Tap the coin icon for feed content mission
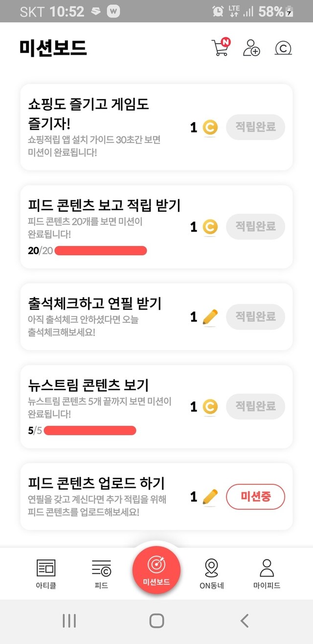This screenshot has width=313, height=644. coord(210,227)
